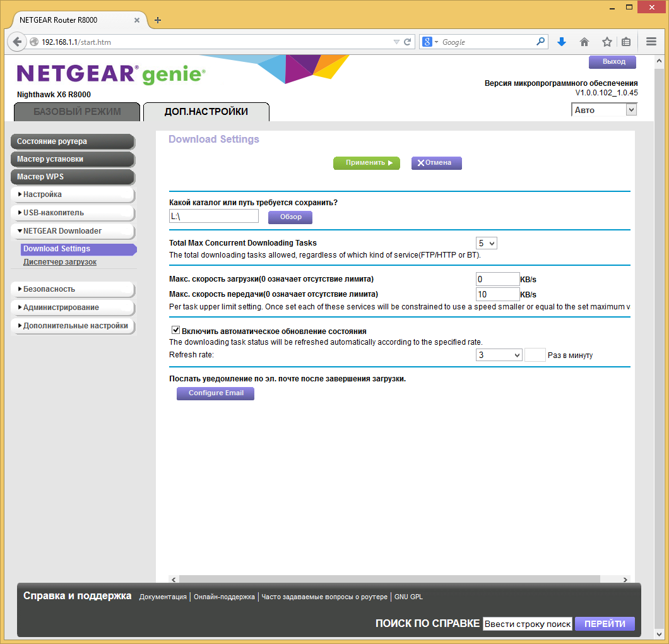The height and width of the screenshot is (644, 669).
Task: Open search engine selector Google icon
Action: [430, 42]
